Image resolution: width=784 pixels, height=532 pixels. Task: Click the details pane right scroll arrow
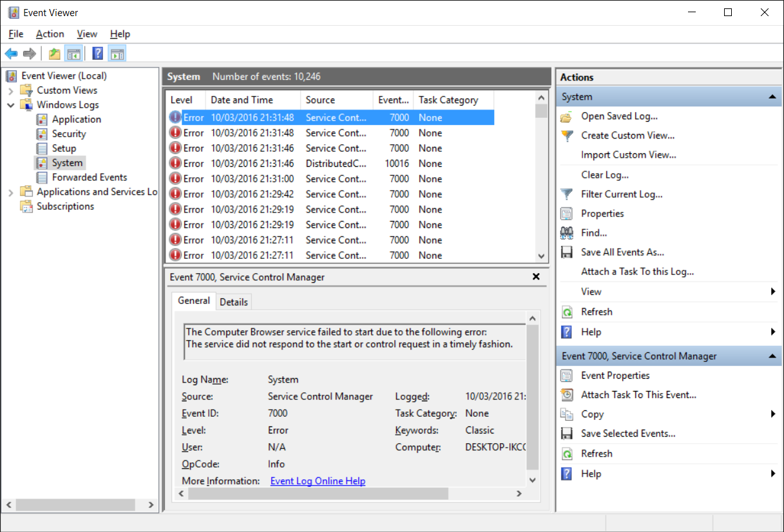(x=519, y=493)
